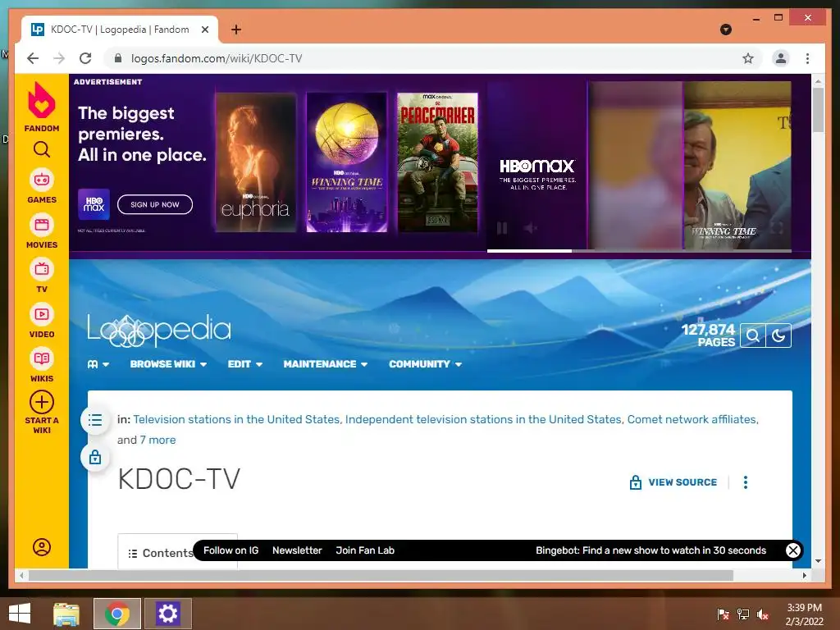Click Follow on IG link
Viewport: 840px width, 630px height.
231,550
